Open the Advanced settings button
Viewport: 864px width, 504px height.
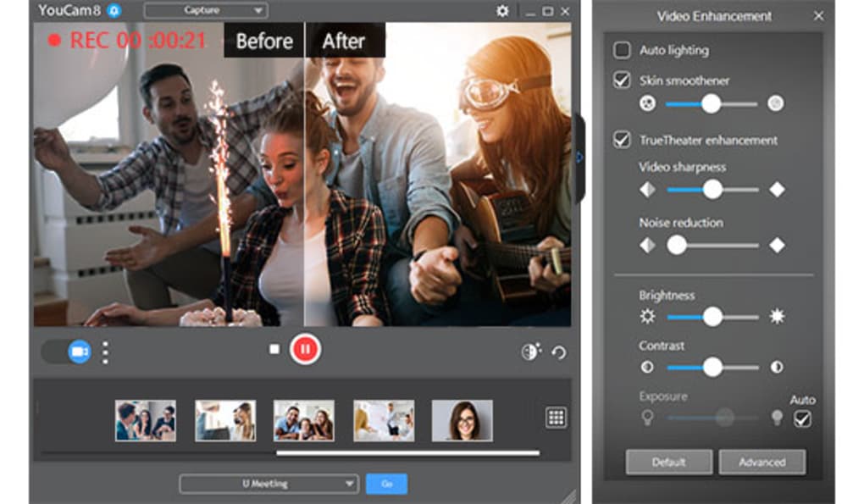tap(762, 462)
